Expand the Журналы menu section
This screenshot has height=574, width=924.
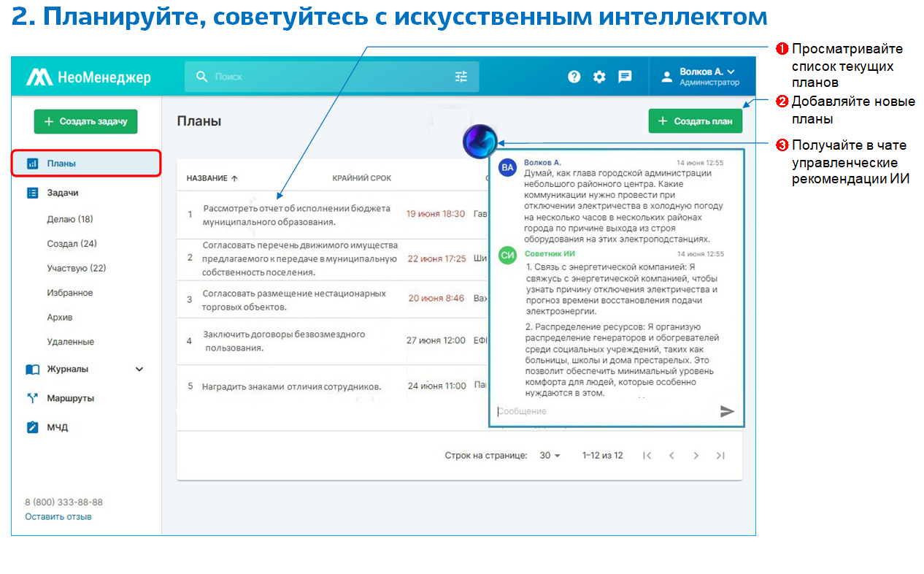(139, 370)
